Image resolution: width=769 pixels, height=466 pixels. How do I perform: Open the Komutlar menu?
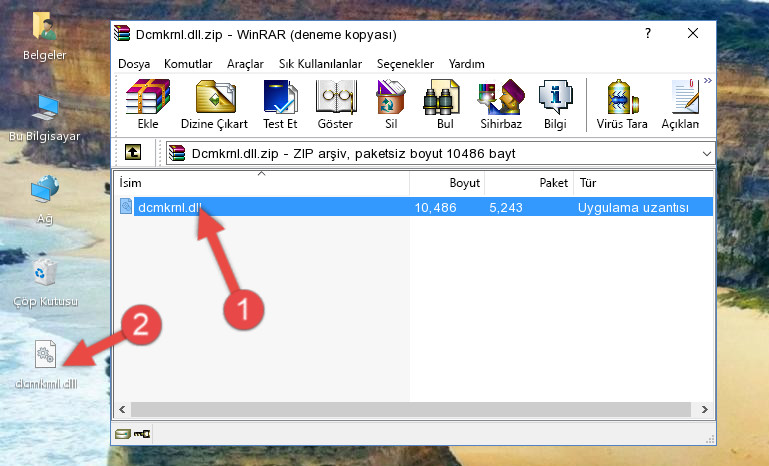pyautogui.click(x=188, y=64)
